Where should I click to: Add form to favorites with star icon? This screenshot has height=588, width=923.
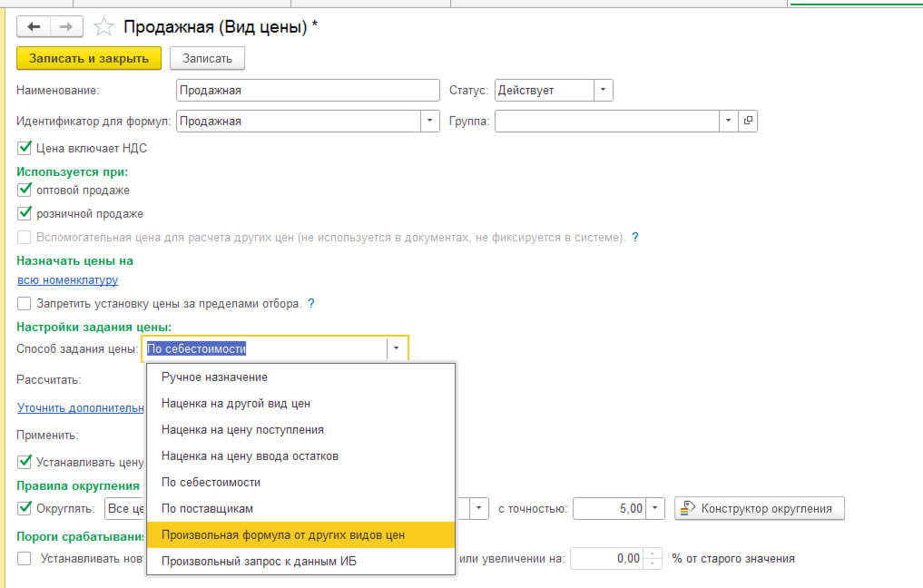pos(104,27)
